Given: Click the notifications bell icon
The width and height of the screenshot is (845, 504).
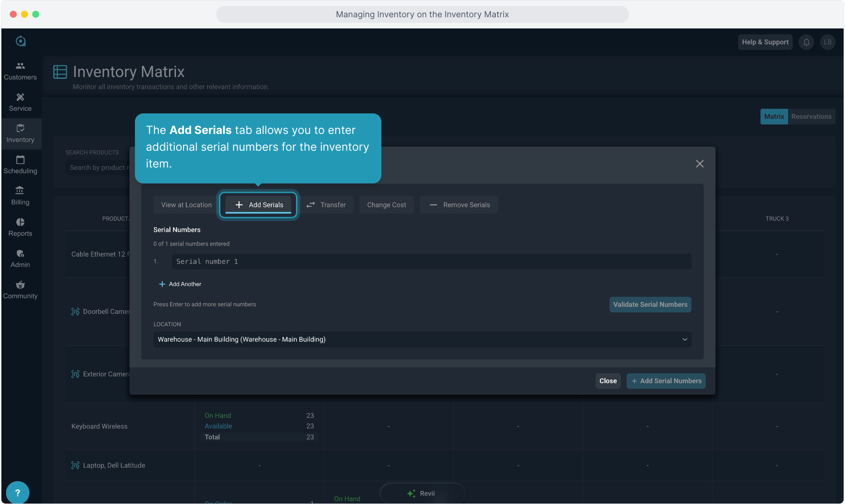Looking at the screenshot, I should tap(806, 42).
